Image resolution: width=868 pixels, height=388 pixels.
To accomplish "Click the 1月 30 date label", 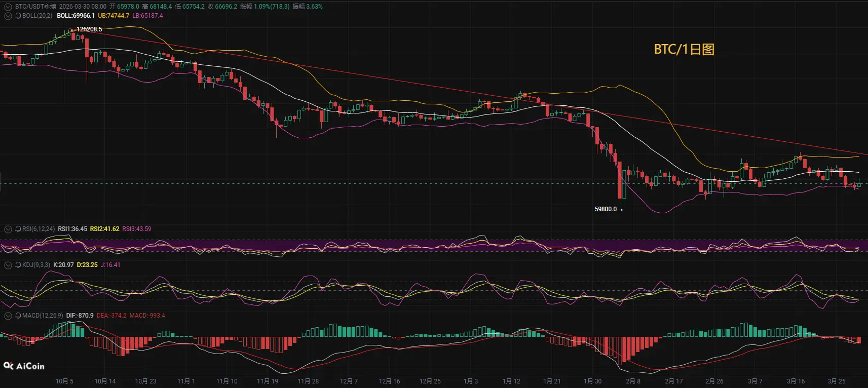I will pos(592,381).
